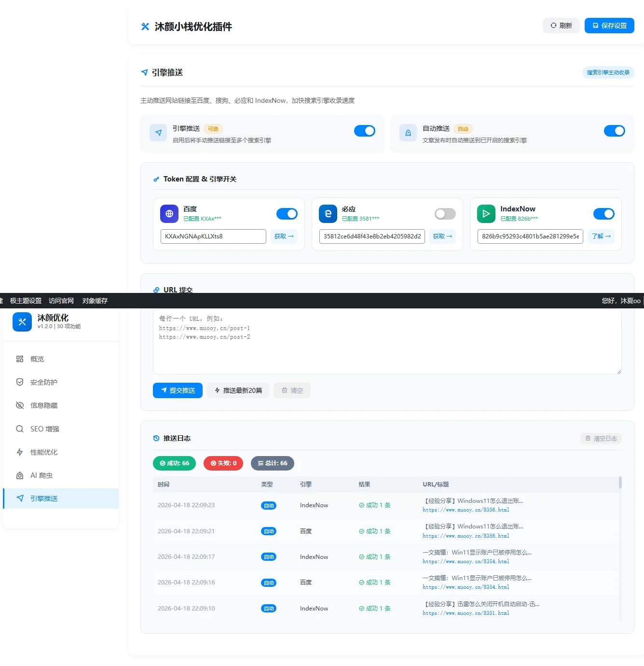Viewport: 644px width, 666px height.
Task: Click the 沐颜优化 plugin logo icon
Action: click(22, 322)
